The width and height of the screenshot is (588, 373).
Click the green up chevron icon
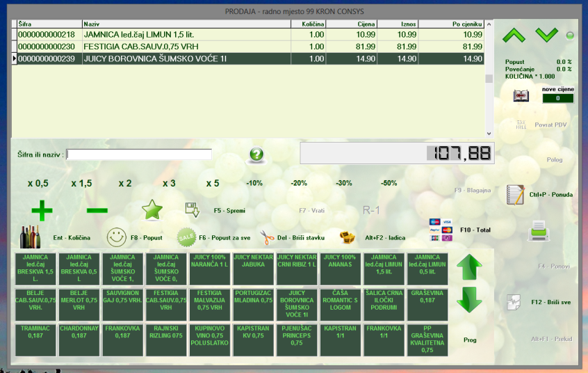point(514,35)
